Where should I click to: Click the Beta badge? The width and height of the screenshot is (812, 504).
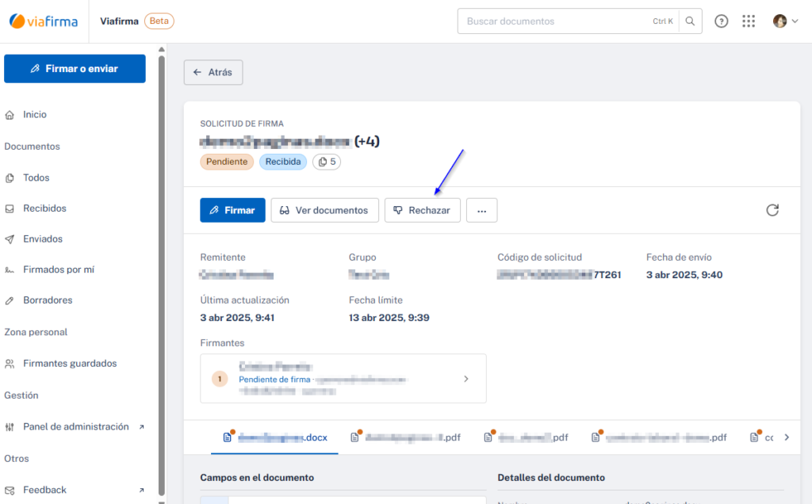[x=159, y=21]
